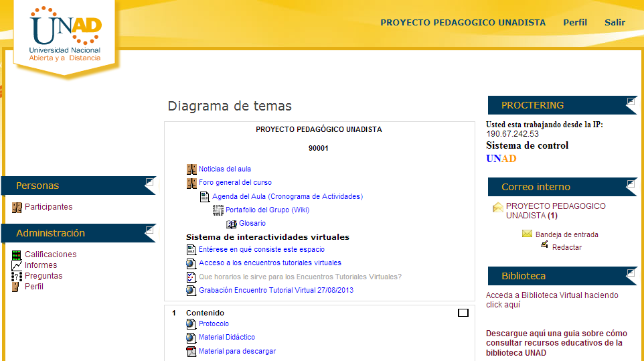The image size is (644, 361).
Task: Toggle the Contenido topic show-only box
Action: [463, 313]
